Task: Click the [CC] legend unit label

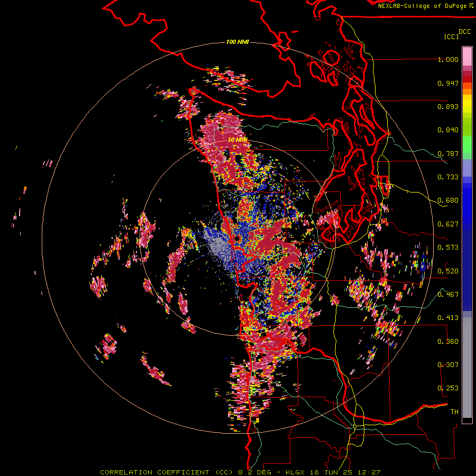Action: [451, 36]
